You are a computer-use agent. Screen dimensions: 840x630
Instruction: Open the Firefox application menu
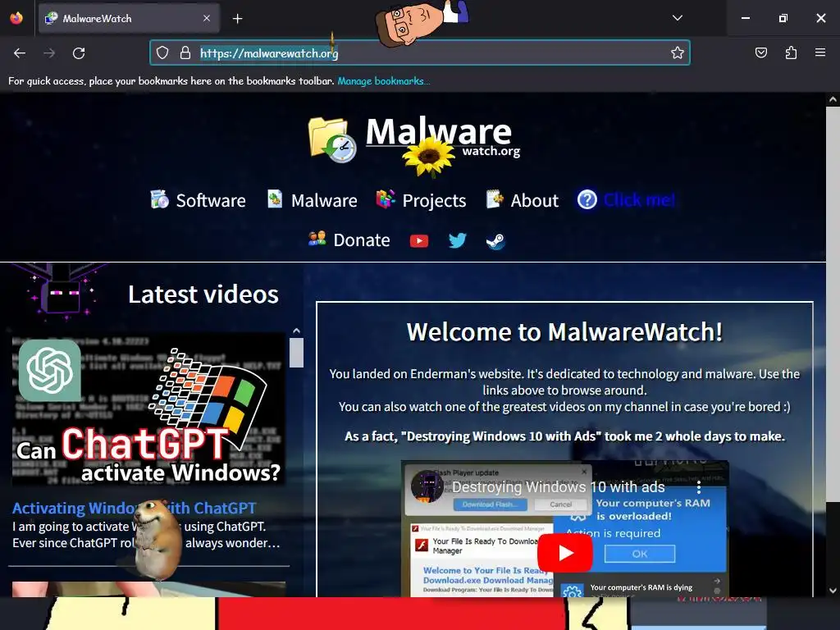[820, 52]
